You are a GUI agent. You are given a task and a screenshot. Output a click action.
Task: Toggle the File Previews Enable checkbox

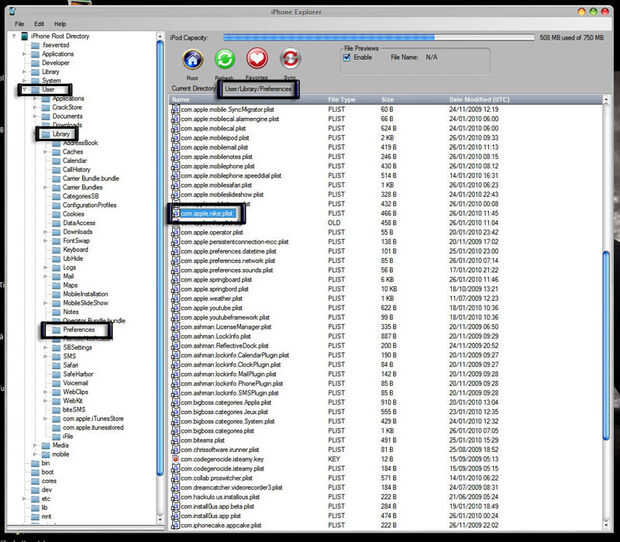click(347, 58)
